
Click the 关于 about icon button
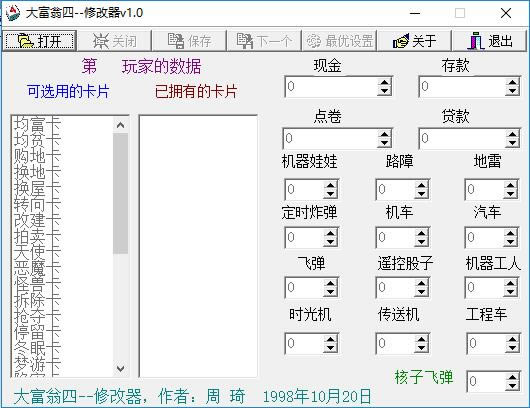(x=400, y=41)
